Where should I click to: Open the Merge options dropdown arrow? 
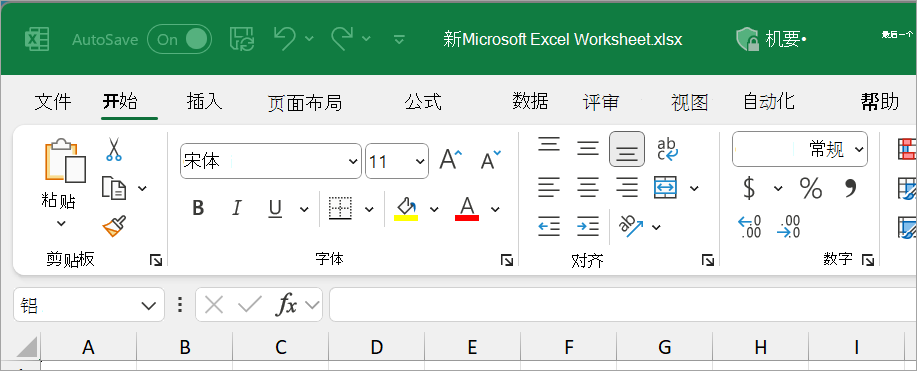coord(694,188)
